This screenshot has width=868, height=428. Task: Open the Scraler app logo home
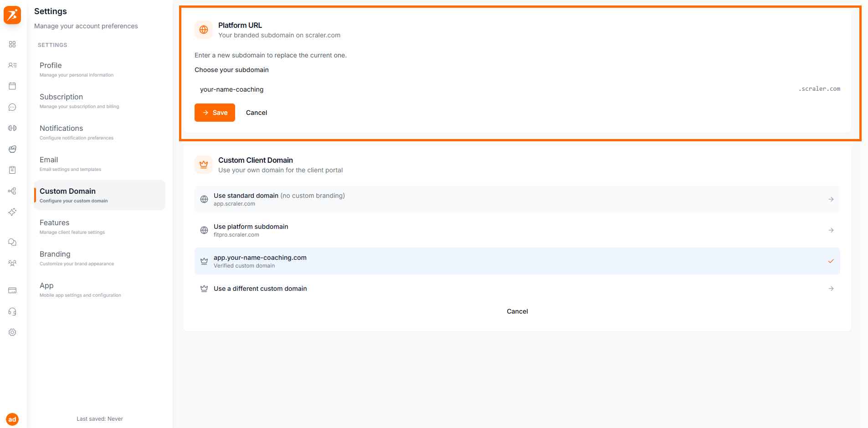coord(12,15)
